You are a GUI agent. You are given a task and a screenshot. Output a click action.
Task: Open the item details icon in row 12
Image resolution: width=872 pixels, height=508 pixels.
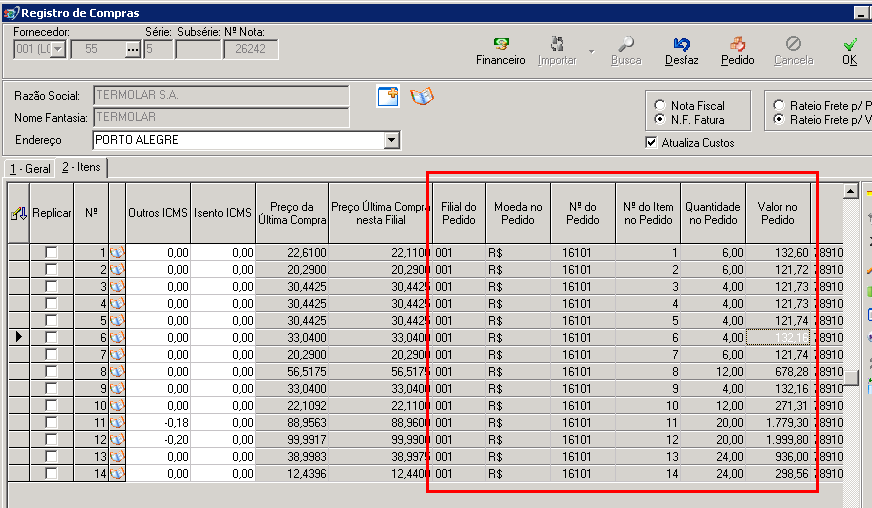click(117, 440)
